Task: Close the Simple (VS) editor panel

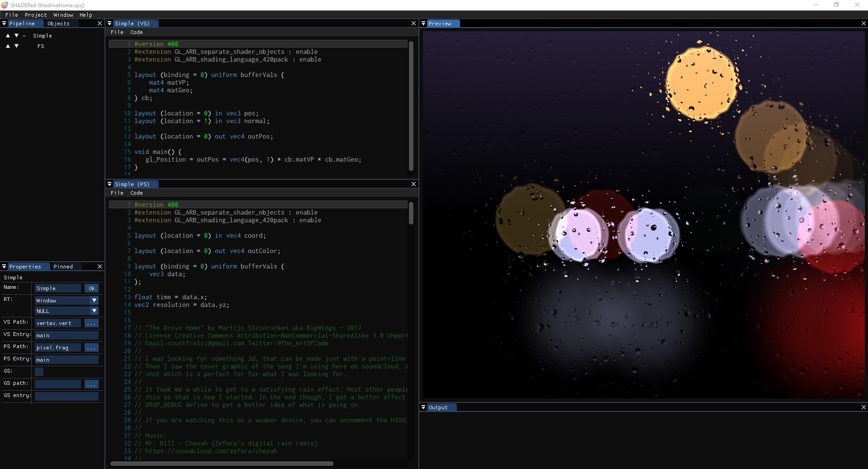Action: pos(413,24)
